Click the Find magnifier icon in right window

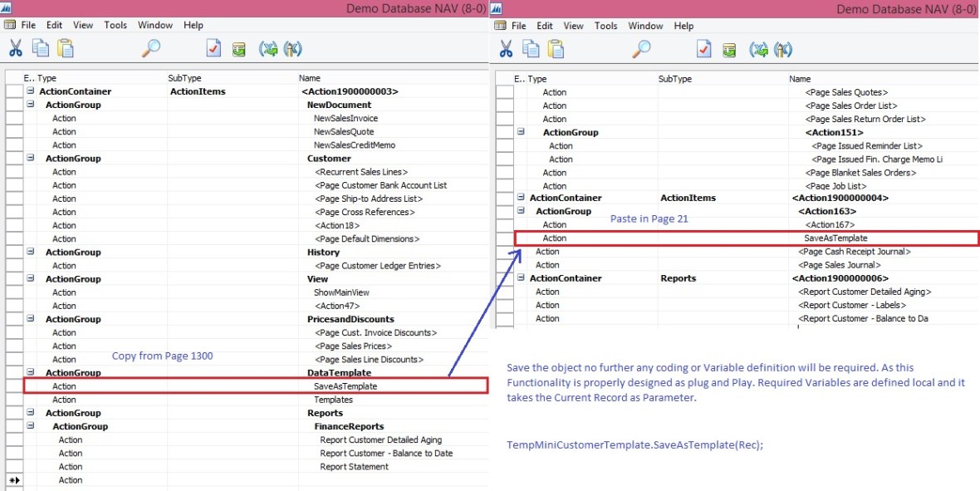pos(641,49)
